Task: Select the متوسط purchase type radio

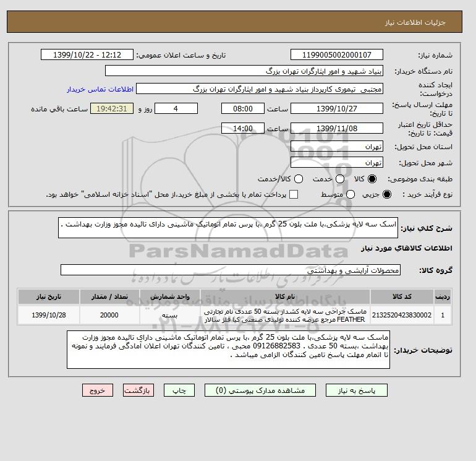Action: pyautogui.click(x=351, y=194)
